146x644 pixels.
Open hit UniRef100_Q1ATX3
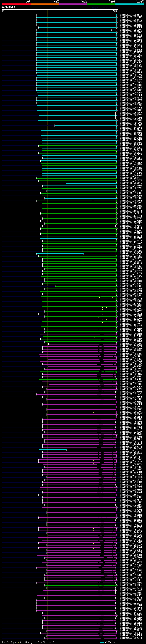click(131, 314)
